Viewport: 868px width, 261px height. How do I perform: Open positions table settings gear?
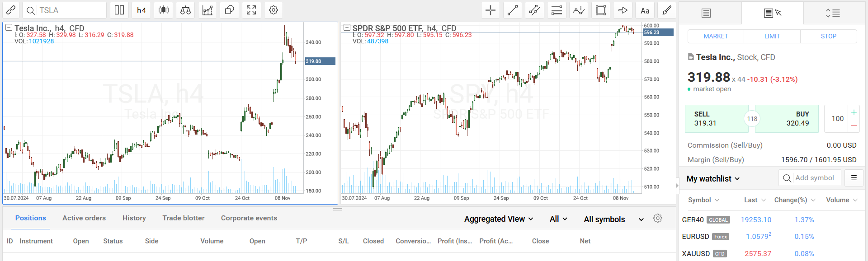(658, 219)
